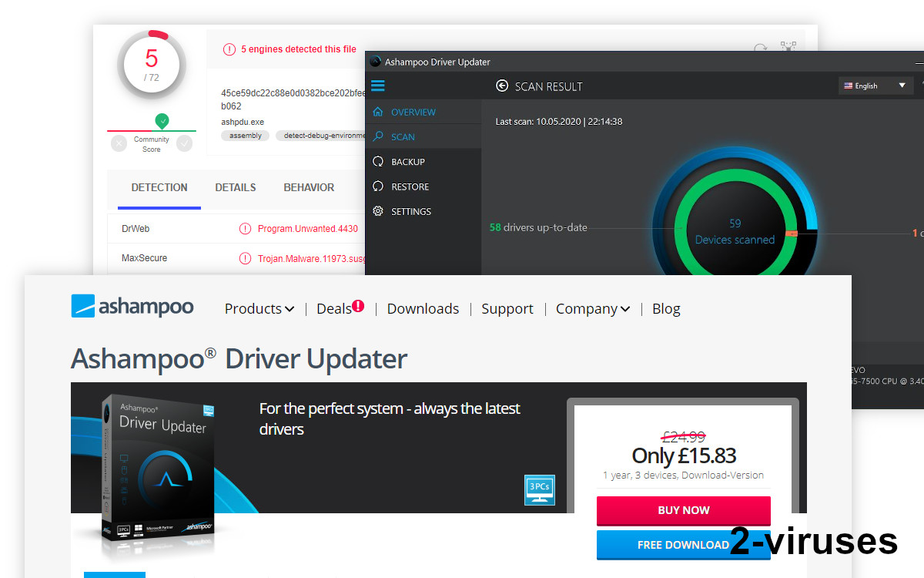The image size is (924, 578).
Task: Click the blue FREE DOWNLOAD button
Action: [684, 545]
